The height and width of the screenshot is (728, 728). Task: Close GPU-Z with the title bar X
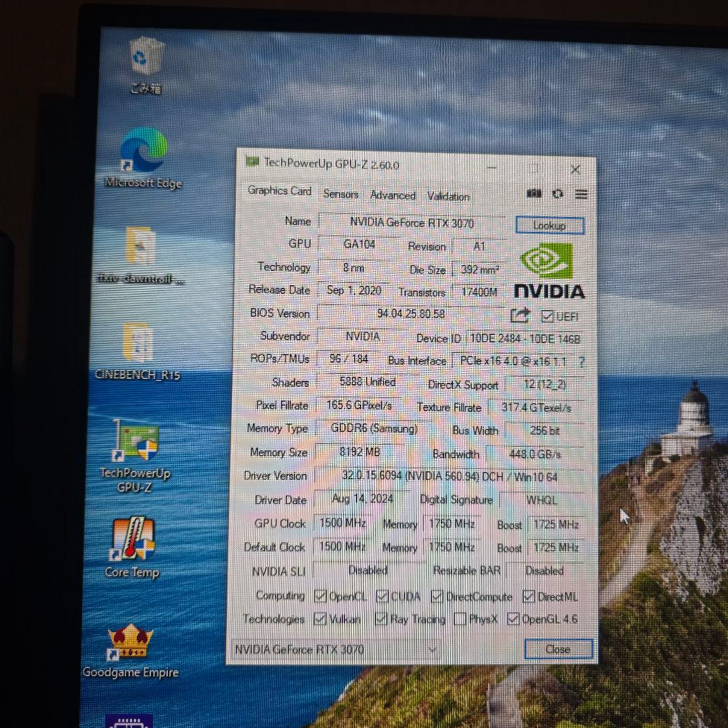[575, 169]
